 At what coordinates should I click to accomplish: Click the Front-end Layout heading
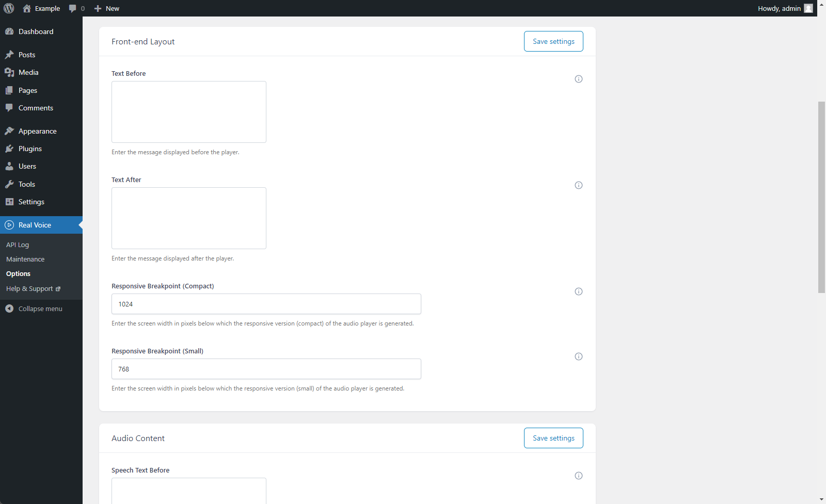143,42
